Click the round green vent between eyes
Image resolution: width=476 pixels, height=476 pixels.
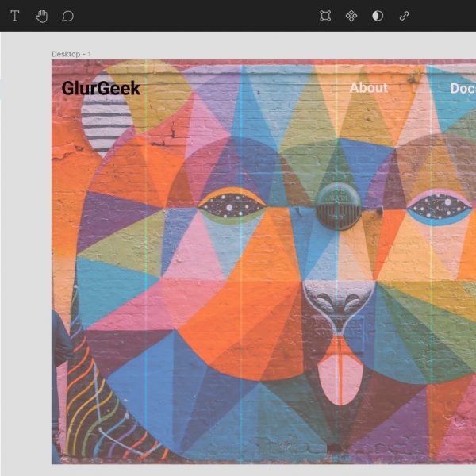coord(339,205)
